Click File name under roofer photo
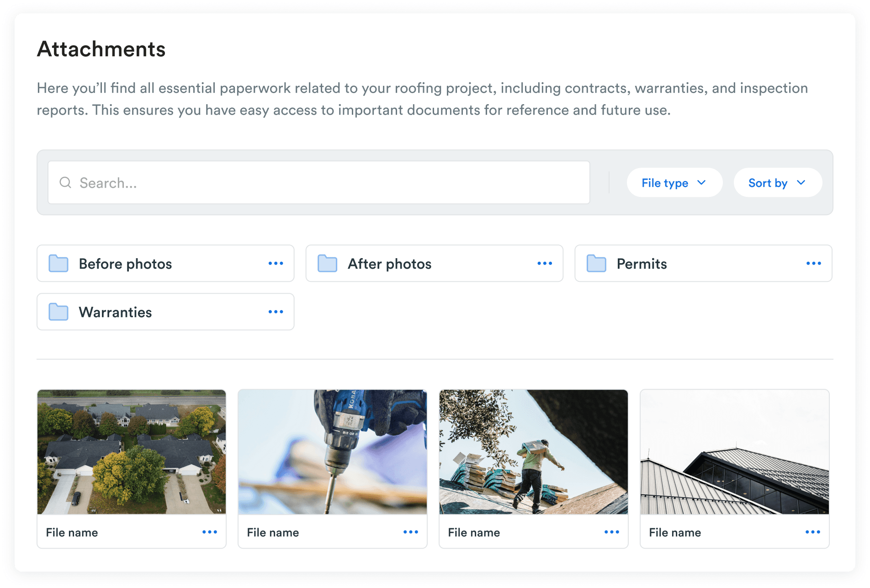This screenshot has width=870, height=588. (x=474, y=533)
